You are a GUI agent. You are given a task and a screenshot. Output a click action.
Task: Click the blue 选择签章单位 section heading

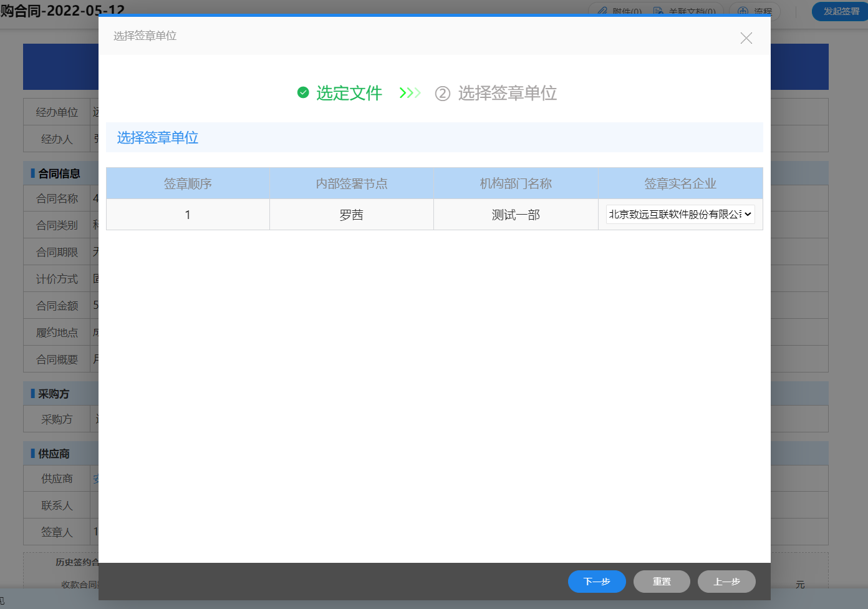tap(158, 138)
